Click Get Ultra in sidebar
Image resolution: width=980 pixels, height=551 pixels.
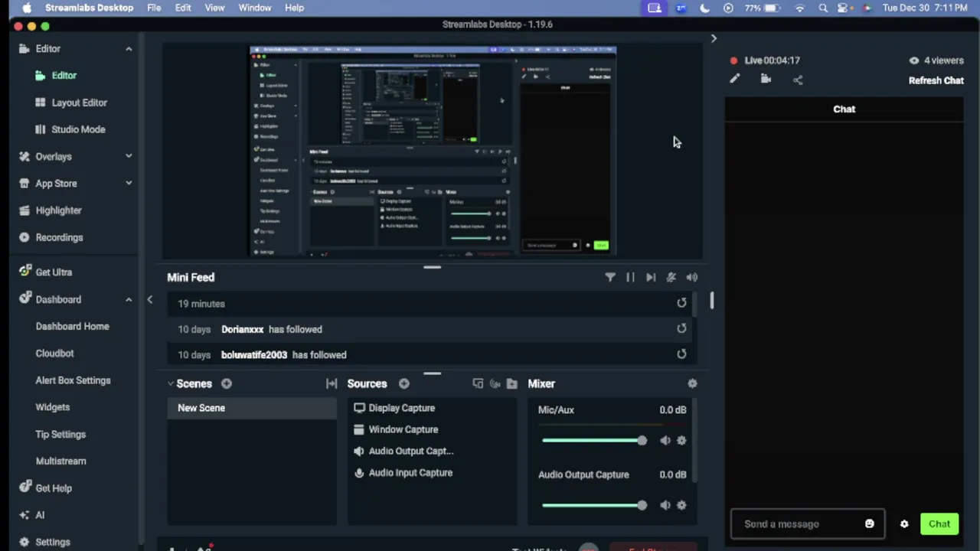click(54, 272)
